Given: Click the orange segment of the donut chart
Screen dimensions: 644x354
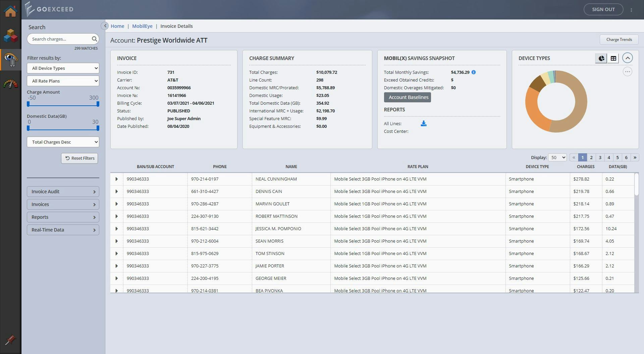Looking at the screenshot, I should pyautogui.click(x=534, y=111).
